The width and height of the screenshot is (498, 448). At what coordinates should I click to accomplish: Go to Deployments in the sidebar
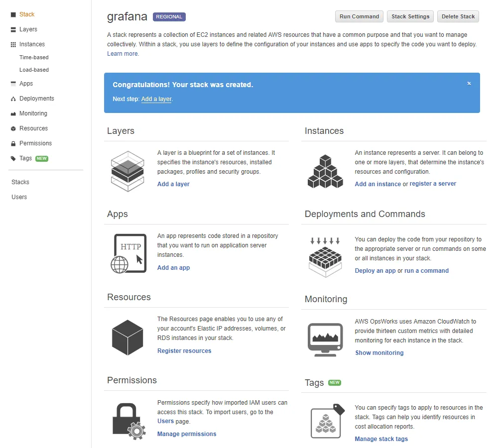[36, 99]
